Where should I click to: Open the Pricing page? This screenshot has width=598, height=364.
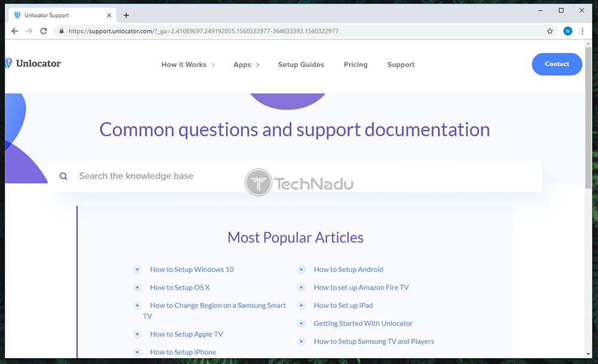pyautogui.click(x=355, y=65)
